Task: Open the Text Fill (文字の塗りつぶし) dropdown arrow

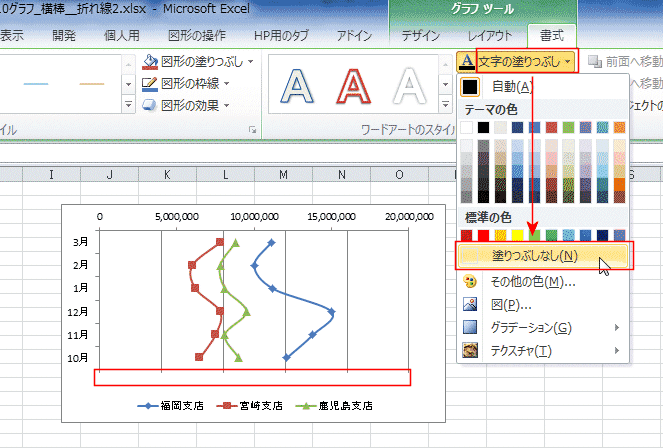Action: (569, 62)
